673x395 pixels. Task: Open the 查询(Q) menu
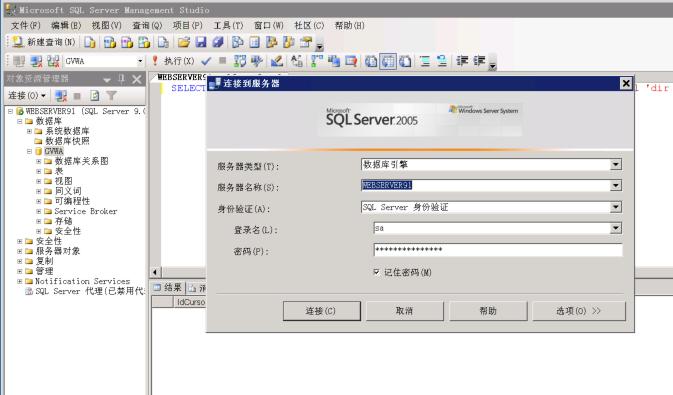pos(147,25)
